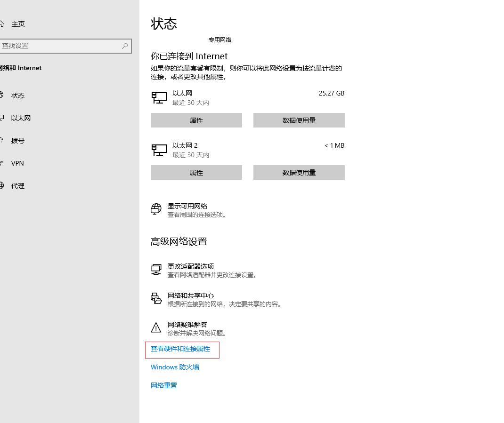This screenshot has height=423, width=504.
Task: Click the network icon beside 以太网 25.27 GB
Action: click(159, 97)
